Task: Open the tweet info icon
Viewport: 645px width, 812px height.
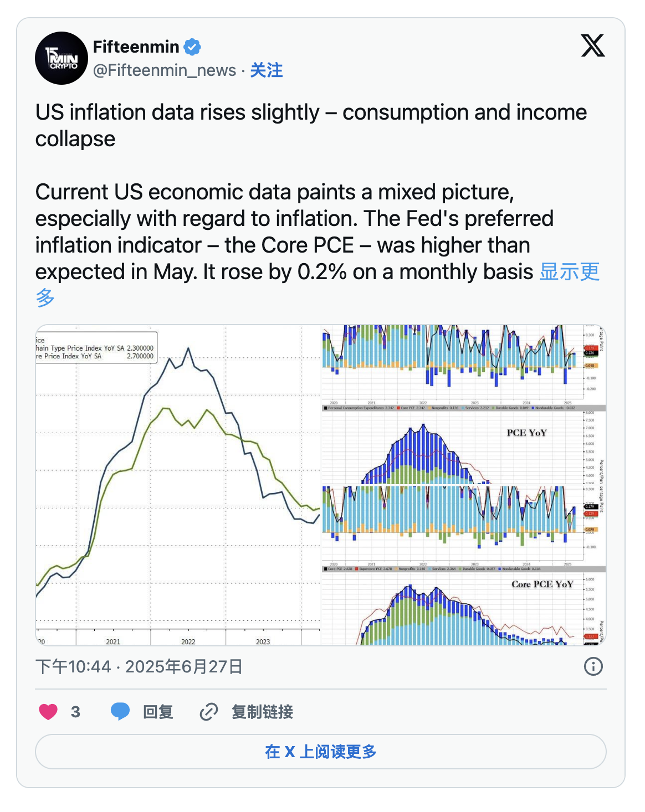Action: coord(593,666)
